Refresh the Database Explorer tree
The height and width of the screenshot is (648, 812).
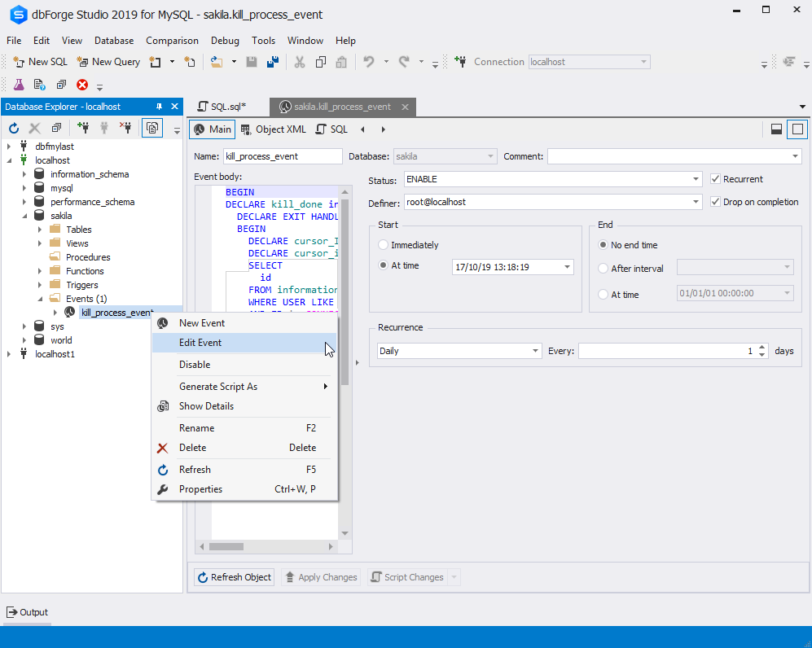14,128
